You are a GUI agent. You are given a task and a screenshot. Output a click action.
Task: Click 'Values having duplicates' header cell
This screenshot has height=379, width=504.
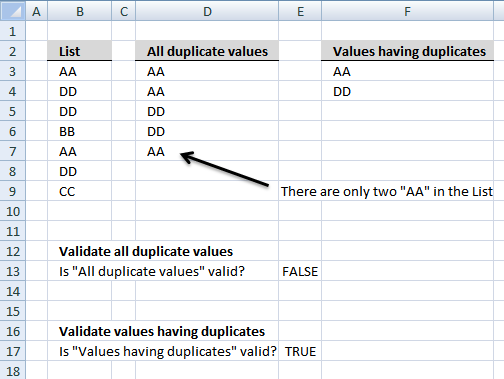[x=407, y=51]
